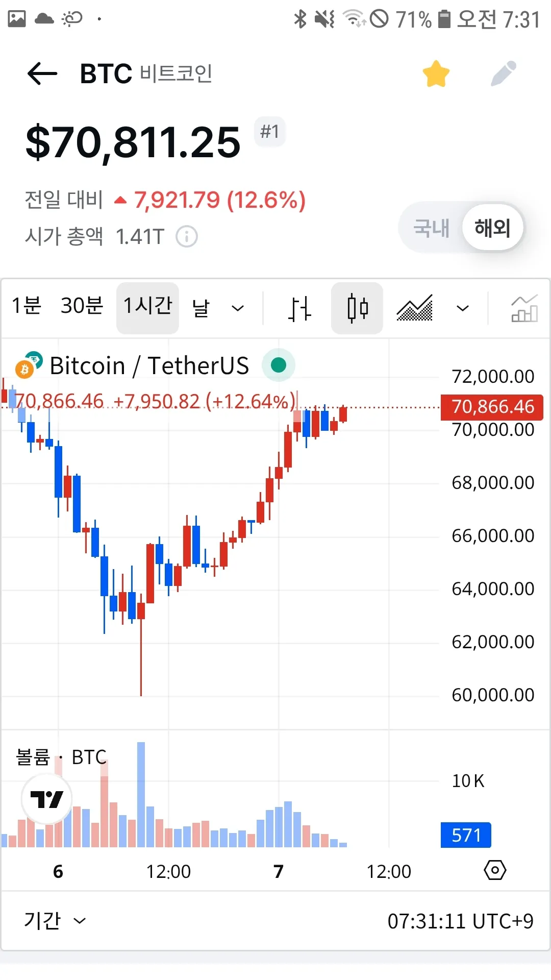The height and width of the screenshot is (980, 551).
Task: Open chart indicators icon
Action: point(524,308)
